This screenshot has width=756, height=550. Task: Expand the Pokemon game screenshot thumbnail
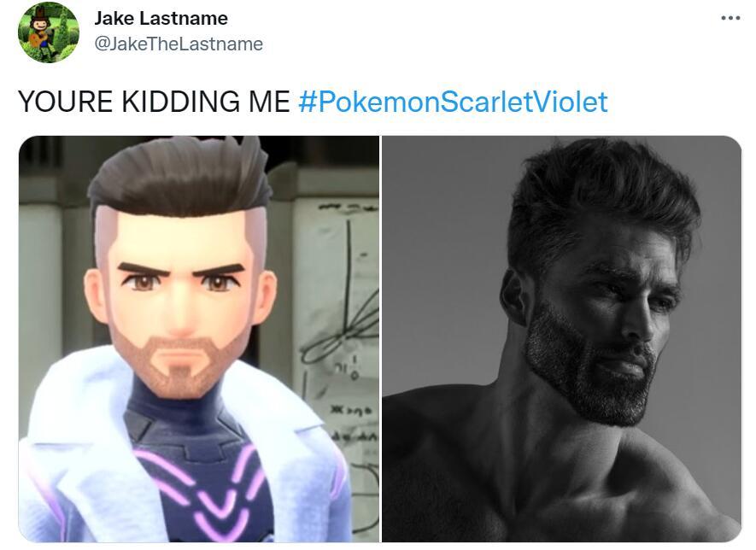tap(198, 338)
